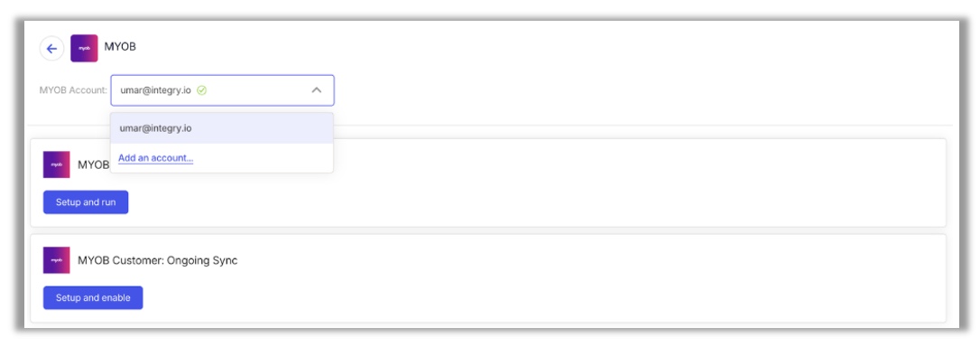Click the selected email in the account field
This screenshot has width=980, height=347.
point(155,90)
